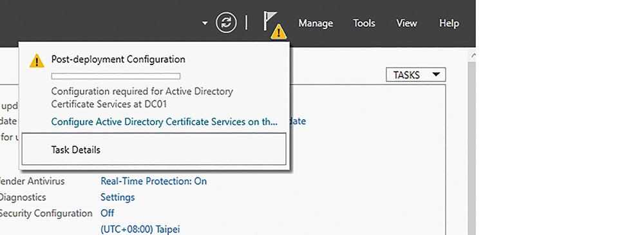Click Configure Active Directory Certificate Services link
Image resolution: width=644 pixels, height=235 pixels.
click(164, 122)
